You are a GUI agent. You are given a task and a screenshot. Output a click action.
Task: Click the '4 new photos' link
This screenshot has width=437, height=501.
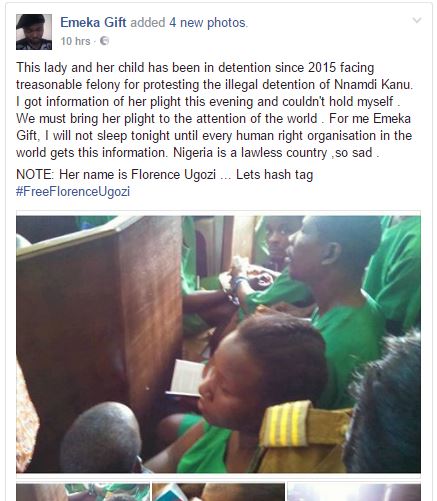click(208, 23)
